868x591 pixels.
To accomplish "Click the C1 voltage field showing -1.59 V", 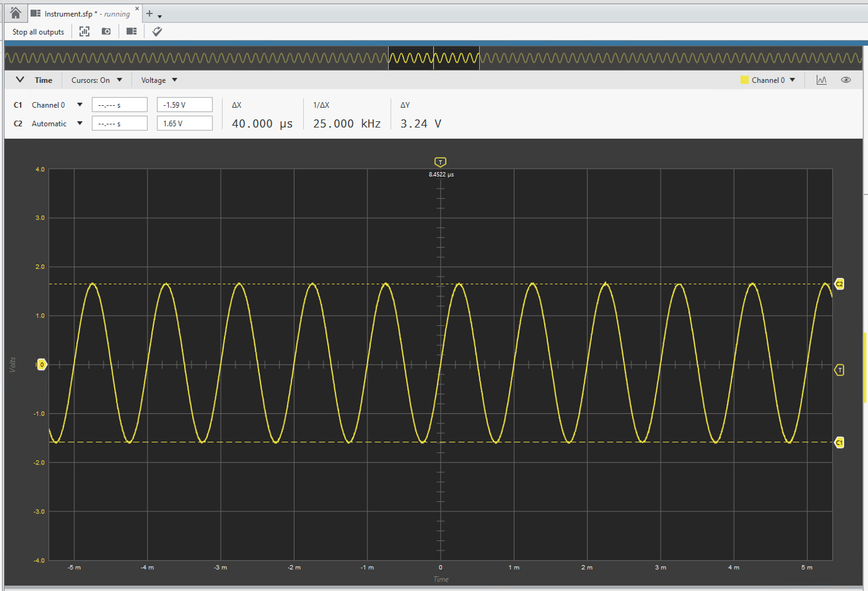I will tap(185, 105).
